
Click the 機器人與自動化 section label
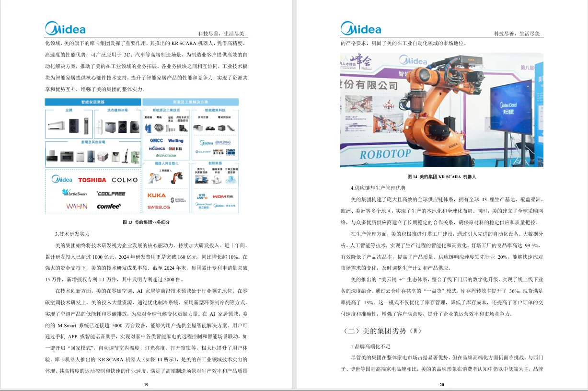coord(166,163)
